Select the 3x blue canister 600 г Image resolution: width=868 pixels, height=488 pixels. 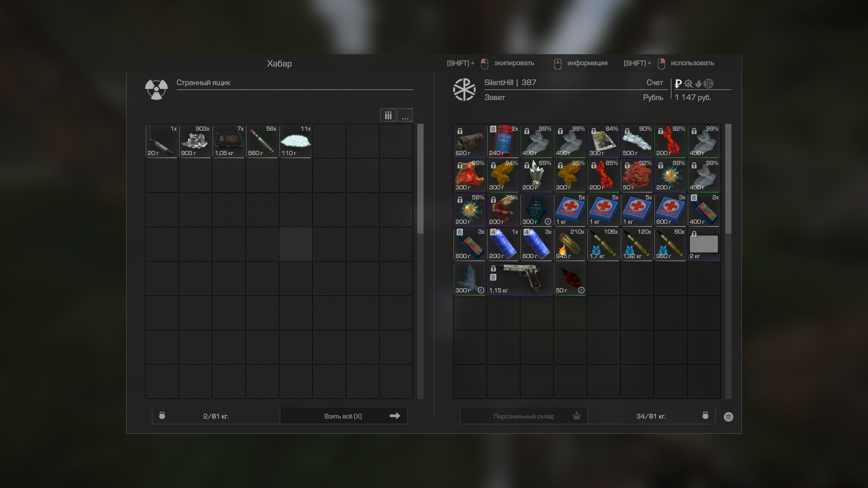click(x=537, y=244)
